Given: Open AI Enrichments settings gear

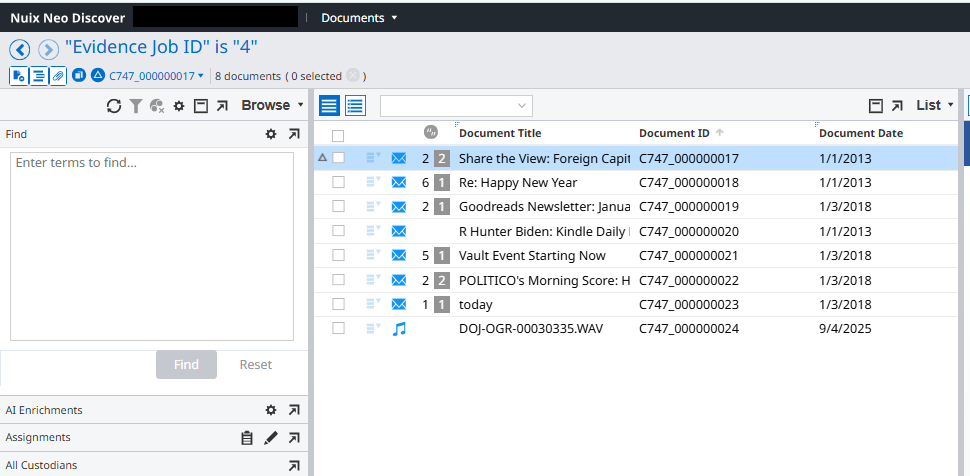Looking at the screenshot, I should pyautogui.click(x=271, y=410).
